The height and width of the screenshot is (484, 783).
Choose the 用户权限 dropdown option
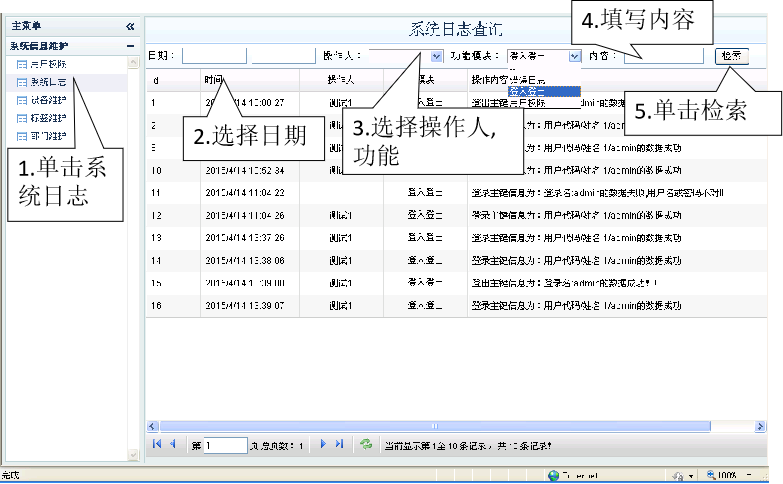528,103
